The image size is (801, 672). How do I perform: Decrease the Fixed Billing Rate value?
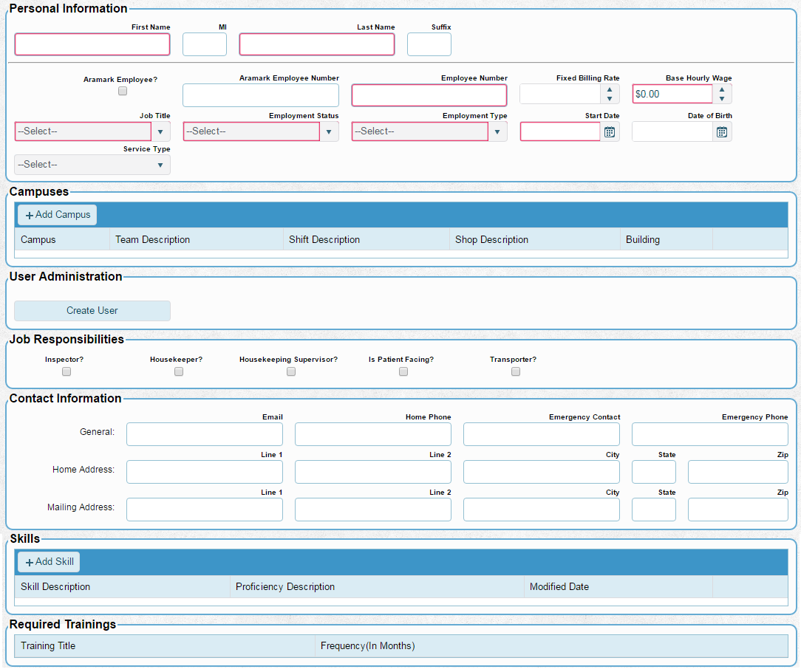click(609, 99)
